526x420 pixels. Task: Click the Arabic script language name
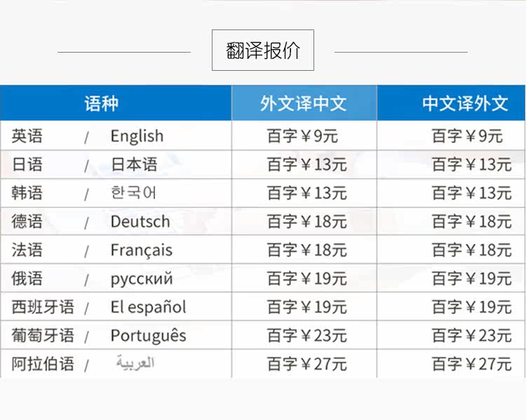(x=135, y=364)
